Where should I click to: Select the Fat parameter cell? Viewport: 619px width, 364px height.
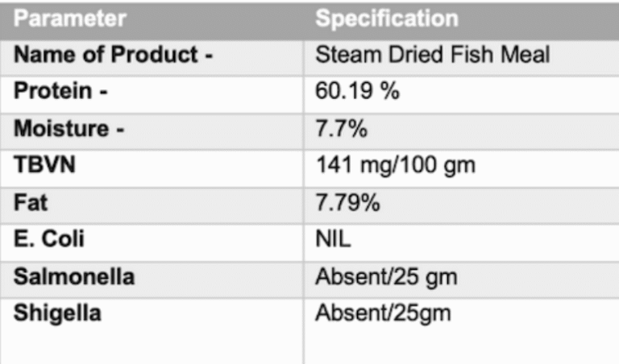(31, 202)
